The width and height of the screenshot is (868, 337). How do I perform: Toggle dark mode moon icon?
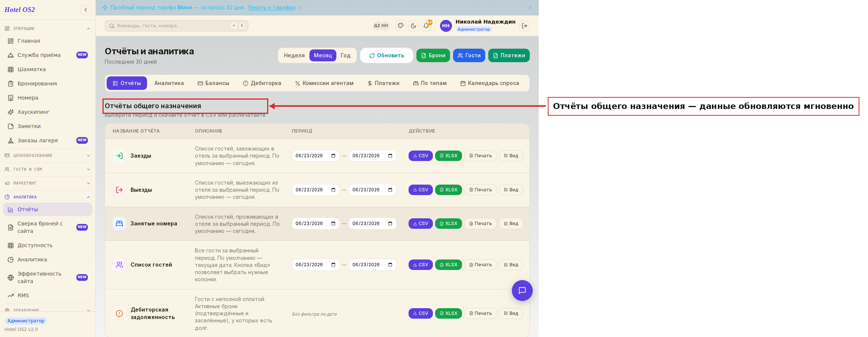pyautogui.click(x=413, y=26)
